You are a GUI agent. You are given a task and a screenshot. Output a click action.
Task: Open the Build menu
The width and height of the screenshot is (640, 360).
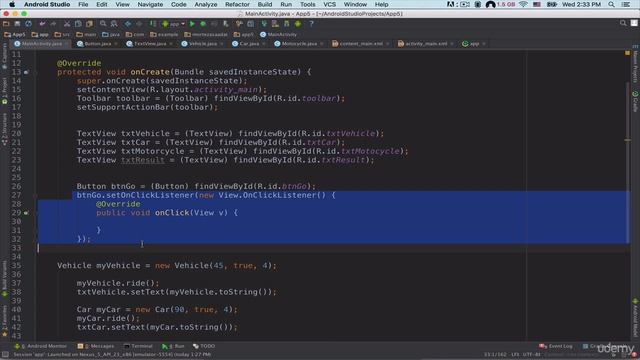pyautogui.click(x=265, y=4)
